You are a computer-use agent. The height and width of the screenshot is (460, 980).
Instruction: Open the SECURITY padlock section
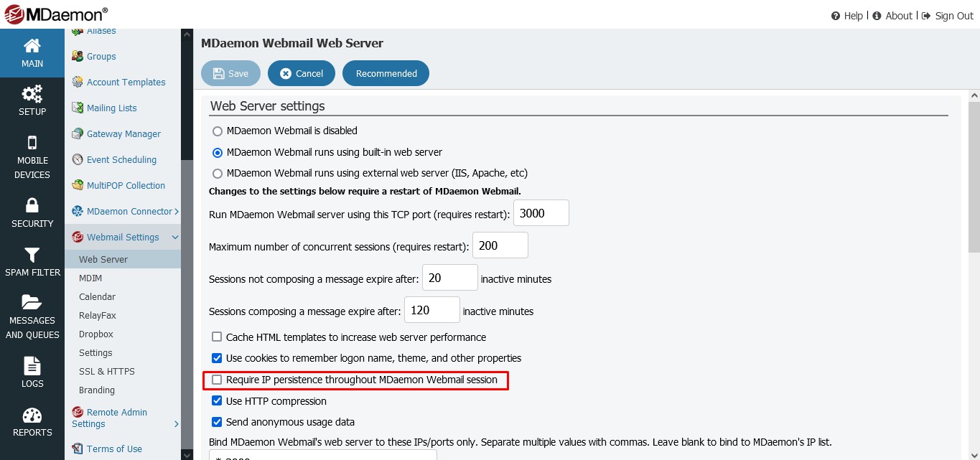[32, 213]
